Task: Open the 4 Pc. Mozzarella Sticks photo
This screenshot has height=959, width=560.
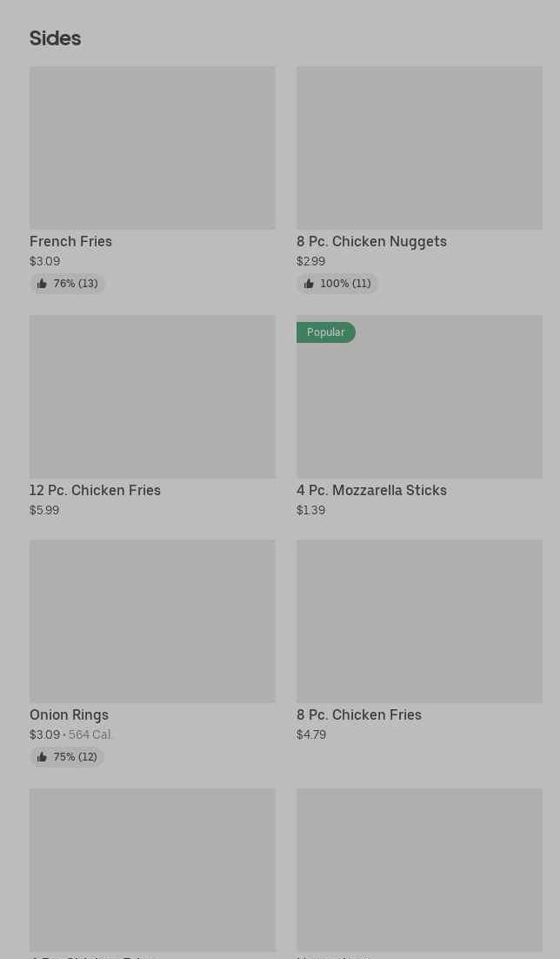Action: point(419,406)
